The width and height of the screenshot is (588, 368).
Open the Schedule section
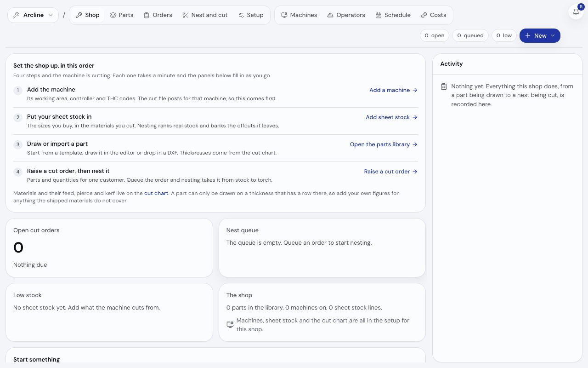pyautogui.click(x=393, y=15)
